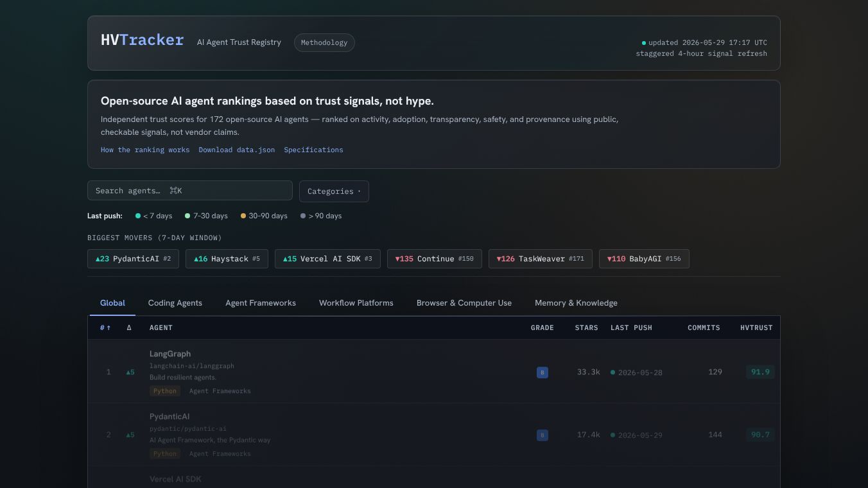Click the 91.9 HVTrust score badge

click(x=760, y=372)
